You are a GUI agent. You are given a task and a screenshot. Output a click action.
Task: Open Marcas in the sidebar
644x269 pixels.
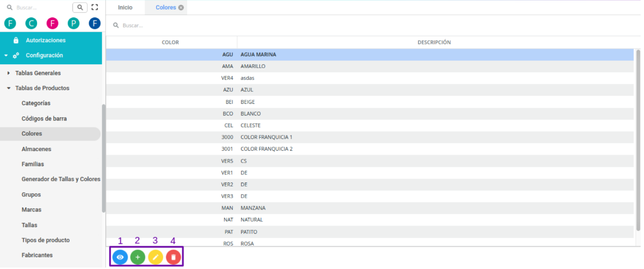31,210
